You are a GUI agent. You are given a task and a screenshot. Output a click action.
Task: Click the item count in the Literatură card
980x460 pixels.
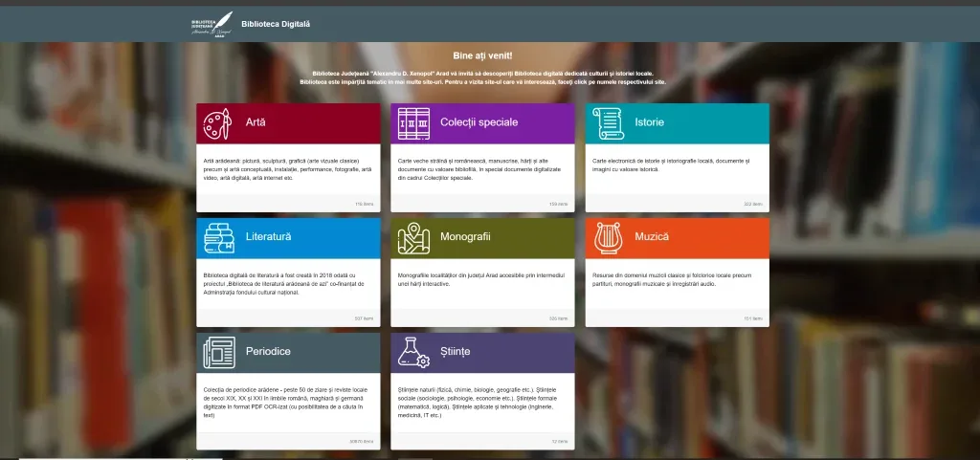[x=364, y=318]
